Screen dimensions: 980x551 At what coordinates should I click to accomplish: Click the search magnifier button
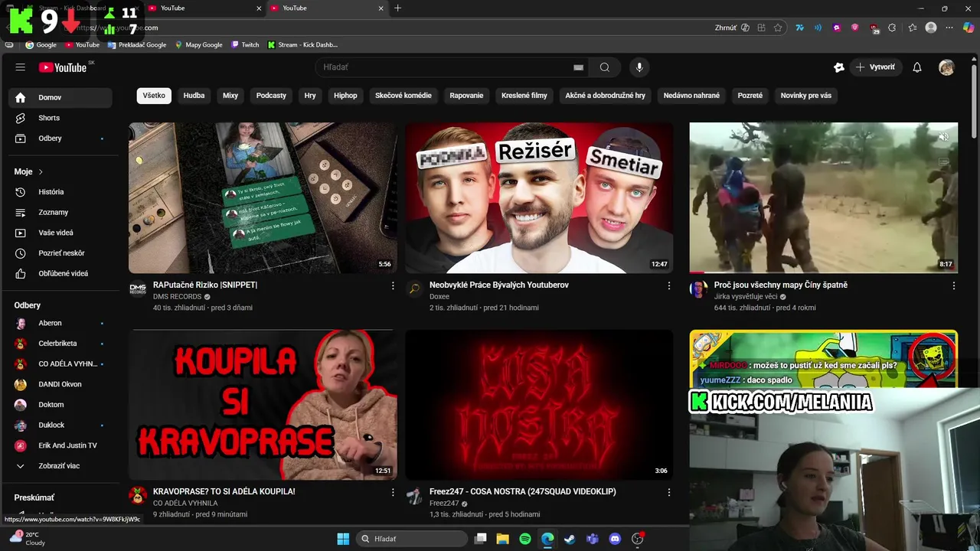605,67
